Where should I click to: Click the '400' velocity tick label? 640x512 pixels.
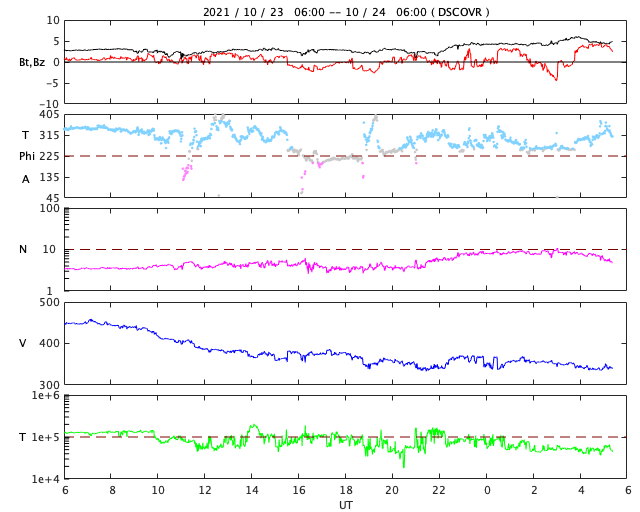pyautogui.click(x=49, y=343)
